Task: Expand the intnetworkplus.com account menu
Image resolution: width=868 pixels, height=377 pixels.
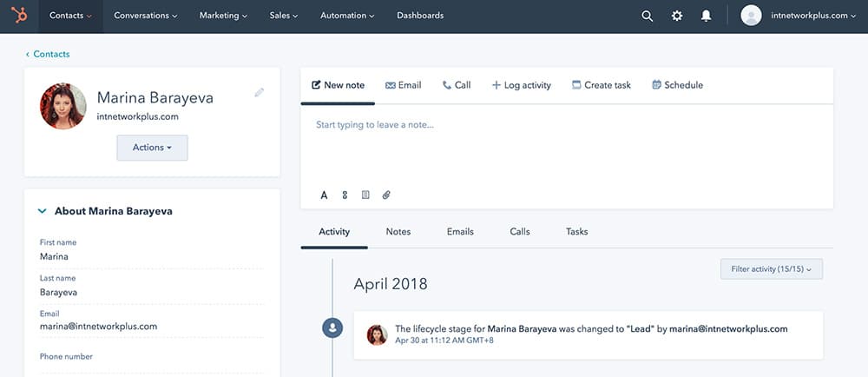Action: (807, 16)
